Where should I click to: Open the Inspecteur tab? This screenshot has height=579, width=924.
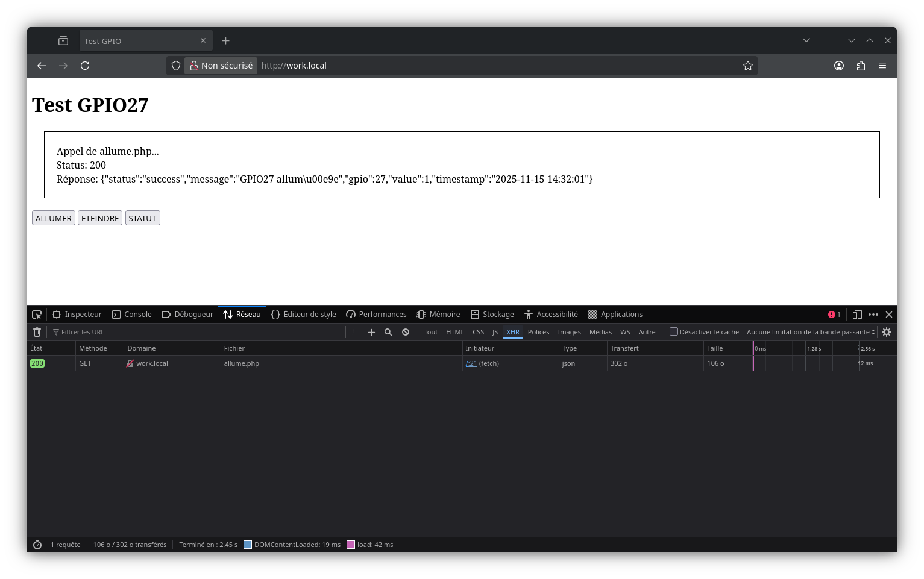pos(77,315)
